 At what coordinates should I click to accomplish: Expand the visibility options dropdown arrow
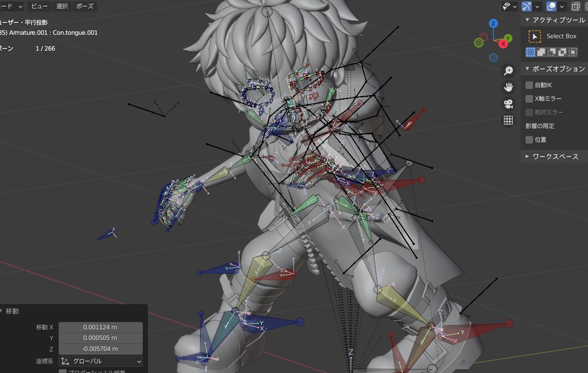(515, 6)
